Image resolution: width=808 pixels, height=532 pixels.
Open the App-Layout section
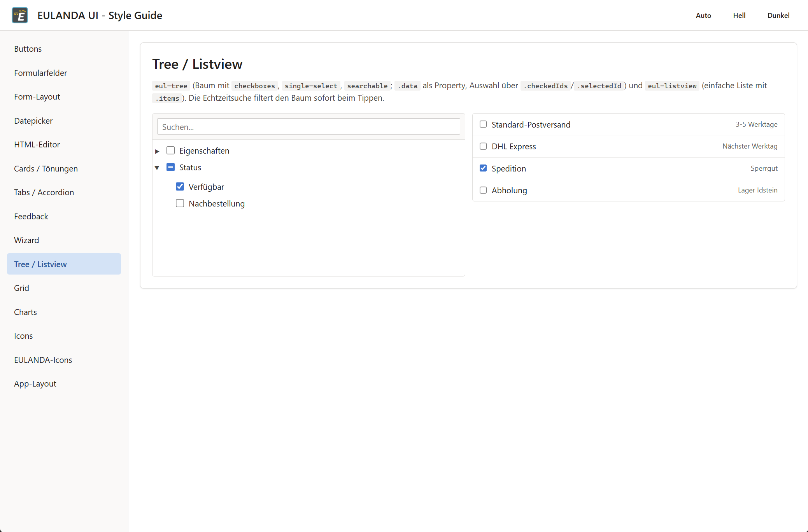[x=64, y=384]
